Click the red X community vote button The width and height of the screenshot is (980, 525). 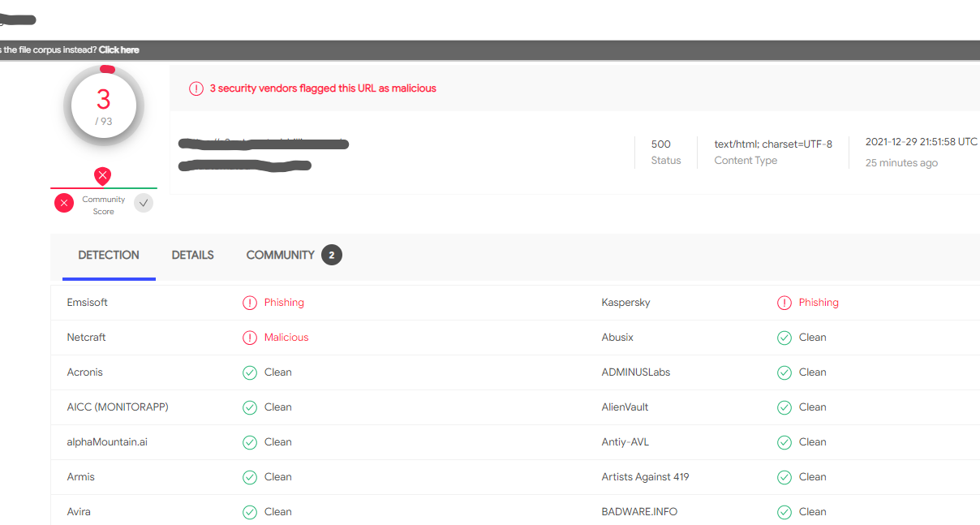pos(64,203)
